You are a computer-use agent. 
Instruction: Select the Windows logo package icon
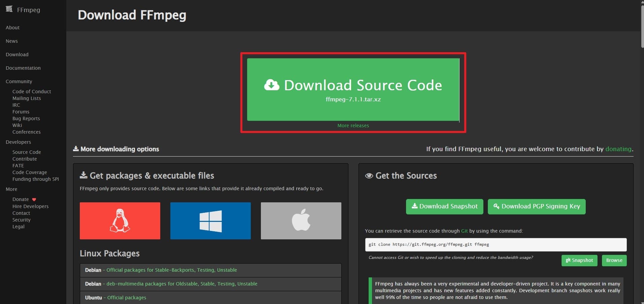point(210,221)
